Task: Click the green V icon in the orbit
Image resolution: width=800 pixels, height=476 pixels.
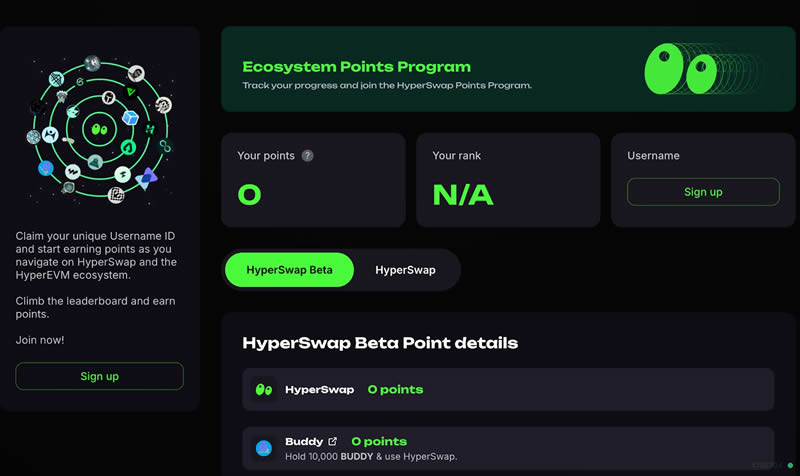Action: point(132,91)
